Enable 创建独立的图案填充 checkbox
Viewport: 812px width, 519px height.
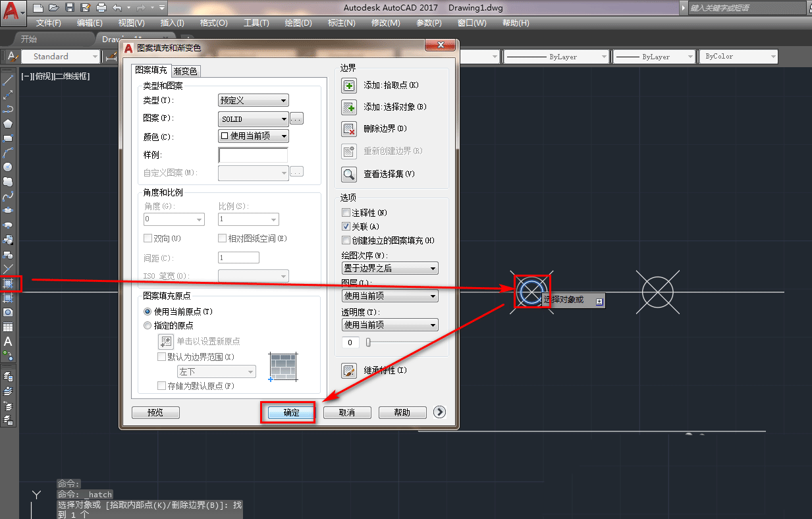(x=346, y=240)
